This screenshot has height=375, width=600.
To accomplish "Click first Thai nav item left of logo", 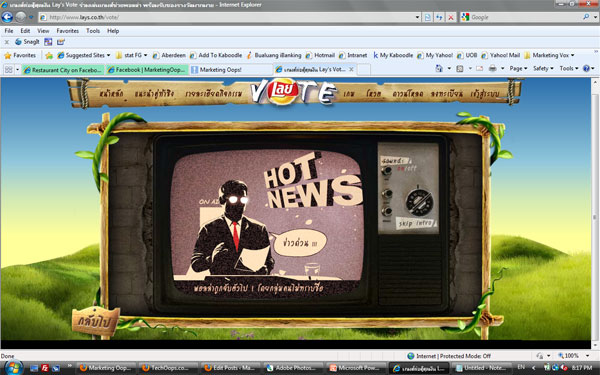I will (x=111, y=94).
